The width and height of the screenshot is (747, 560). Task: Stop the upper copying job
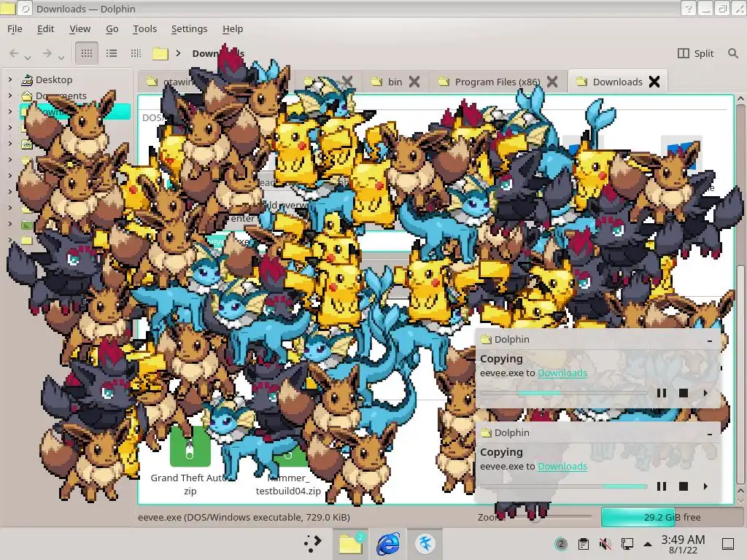coord(683,393)
